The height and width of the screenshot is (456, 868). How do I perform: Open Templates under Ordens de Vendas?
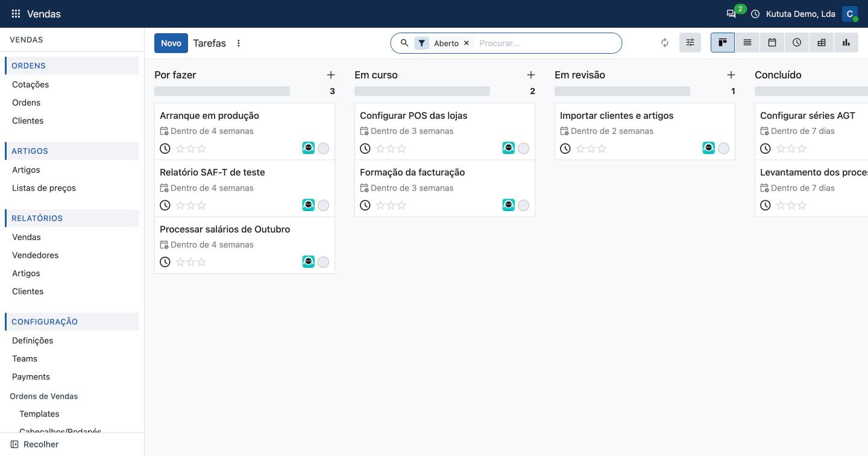[39, 414]
